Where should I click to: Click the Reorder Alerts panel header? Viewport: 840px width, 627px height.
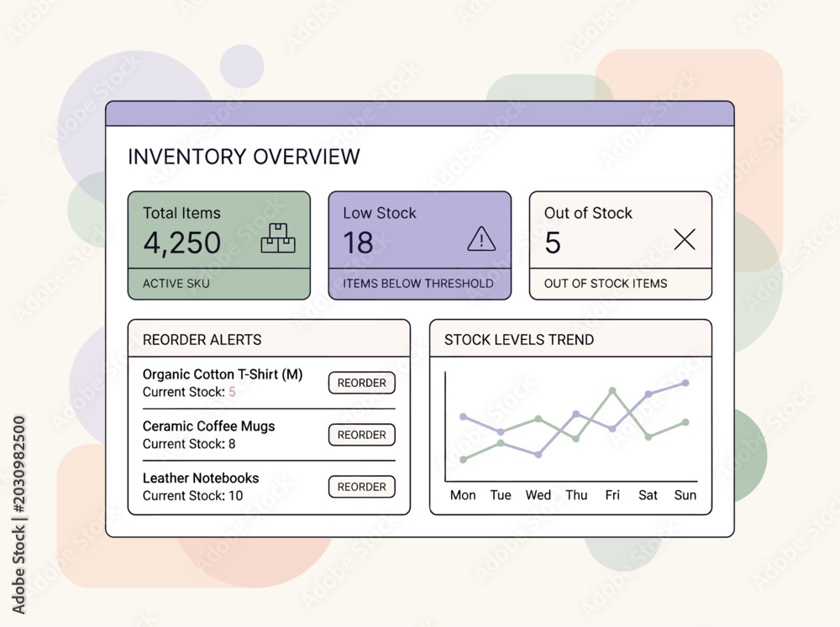pyautogui.click(x=269, y=339)
